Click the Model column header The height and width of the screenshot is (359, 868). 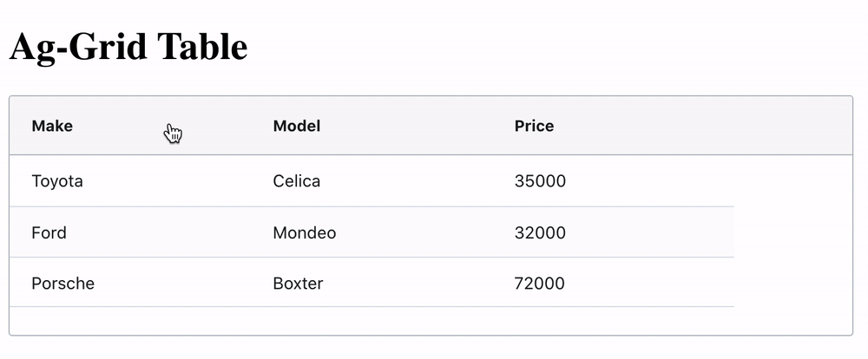(296, 126)
